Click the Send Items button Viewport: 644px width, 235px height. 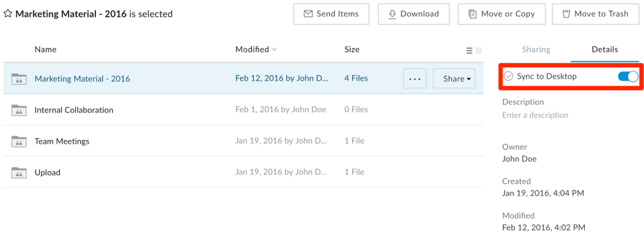tap(331, 14)
